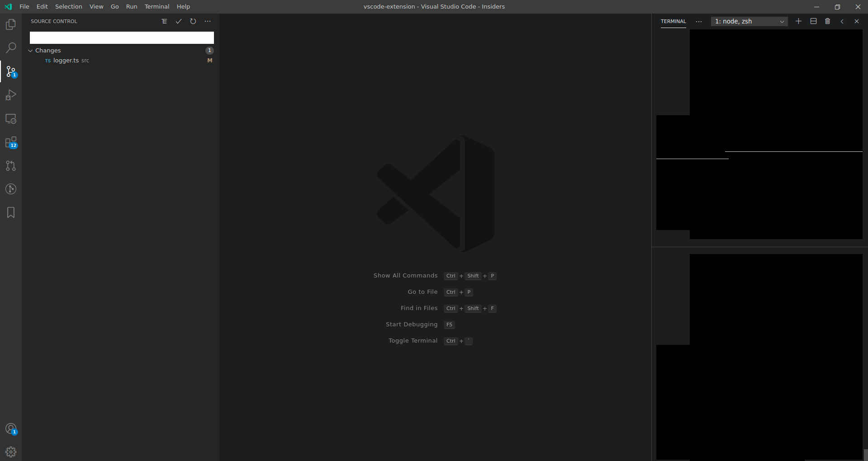Open the Search view in activity bar

click(x=11, y=48)
